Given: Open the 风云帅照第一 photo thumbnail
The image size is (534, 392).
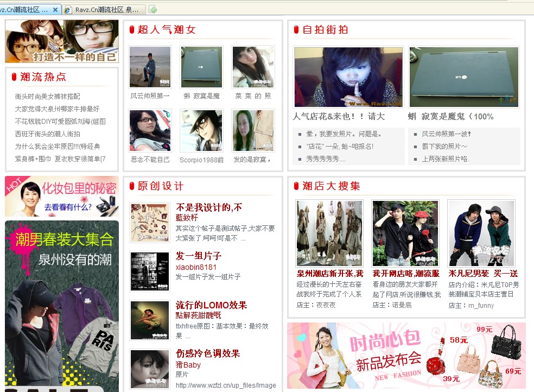Looking at the screenshot, I should pos(150,67).
